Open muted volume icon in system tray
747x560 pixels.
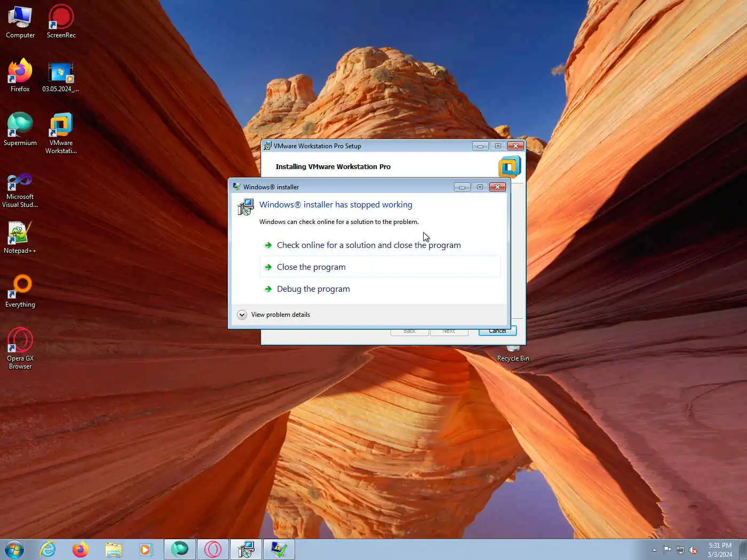[x=693, y=550]
